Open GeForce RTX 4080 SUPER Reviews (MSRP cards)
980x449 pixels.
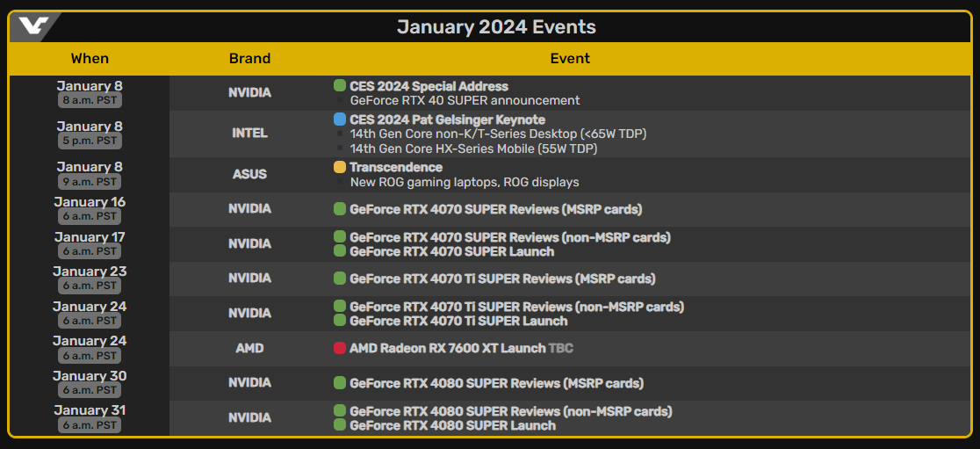click(x=496, y=383)
